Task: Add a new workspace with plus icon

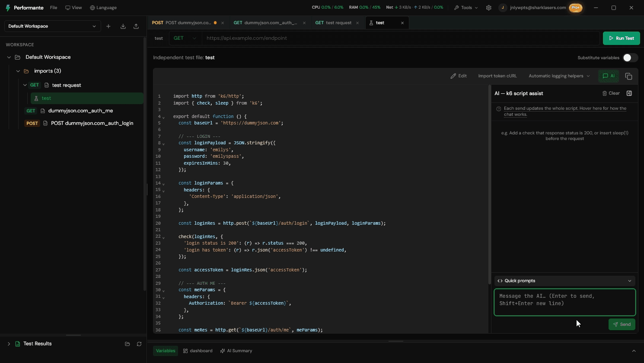Action: (x=108, y=26)
